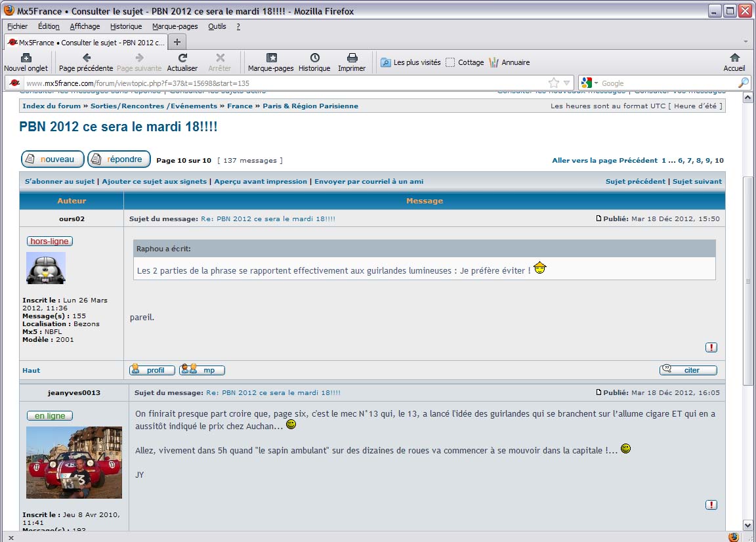The width and height of the screenshot is (756, 542).
Task: Open Aperçu avant impression link
Action: [x=261, y=181]
